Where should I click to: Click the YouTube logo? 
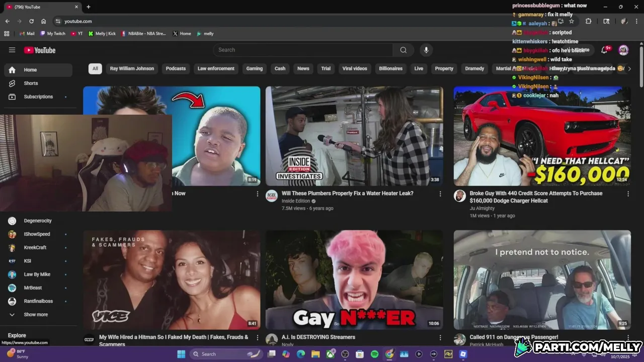coord(40,50)
